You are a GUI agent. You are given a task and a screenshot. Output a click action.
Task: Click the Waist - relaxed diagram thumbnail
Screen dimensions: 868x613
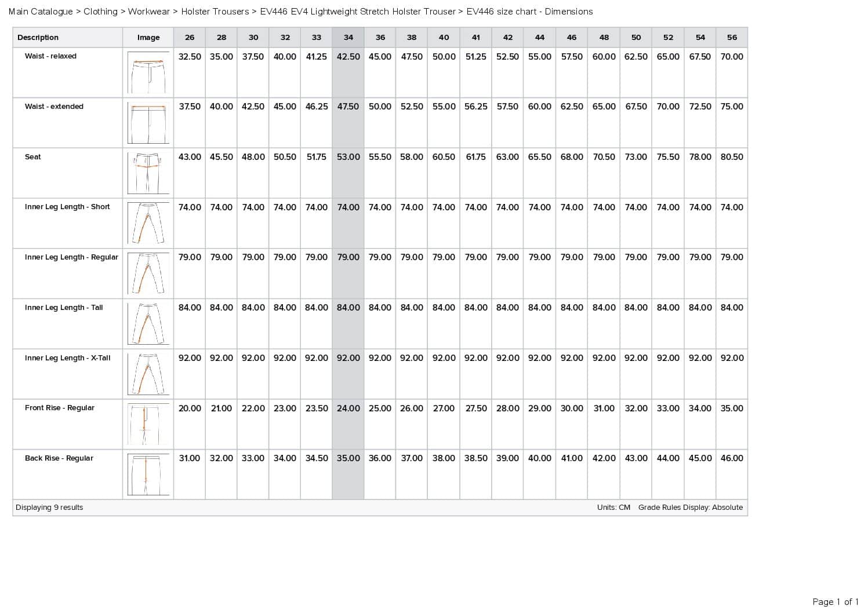pyautogui.click(x=148, y=73)
